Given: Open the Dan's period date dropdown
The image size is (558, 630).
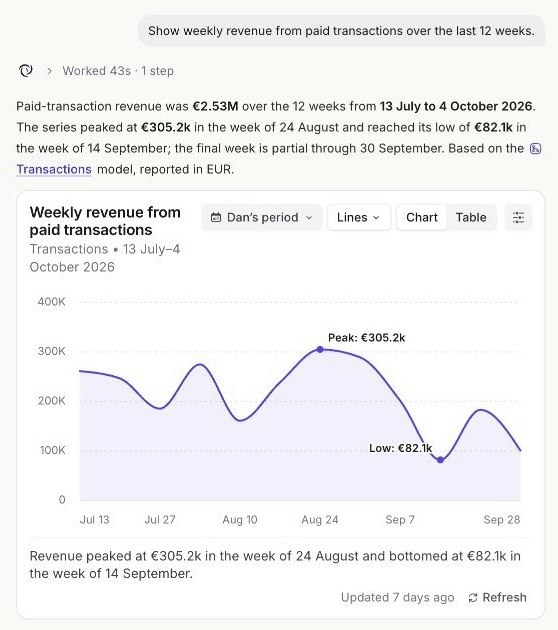Looking at the screenshot, I should pyautogui.click(x=262, y=217).
